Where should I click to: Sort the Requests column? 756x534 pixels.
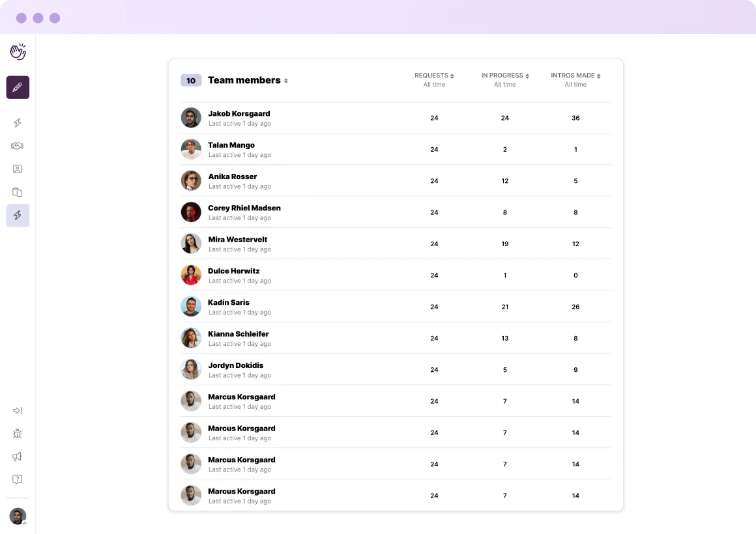pyautogui.click(x=452, y=76)
